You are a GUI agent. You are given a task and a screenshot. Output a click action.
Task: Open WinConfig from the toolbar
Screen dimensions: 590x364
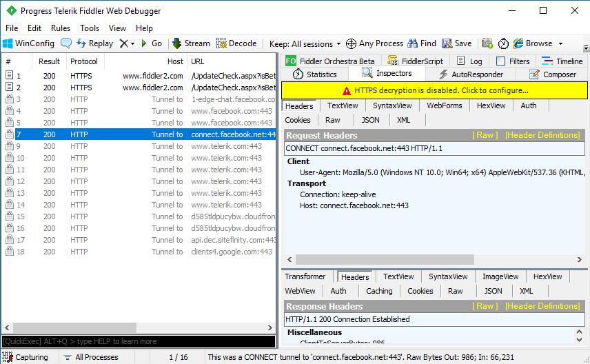click(x=28, y=43)
